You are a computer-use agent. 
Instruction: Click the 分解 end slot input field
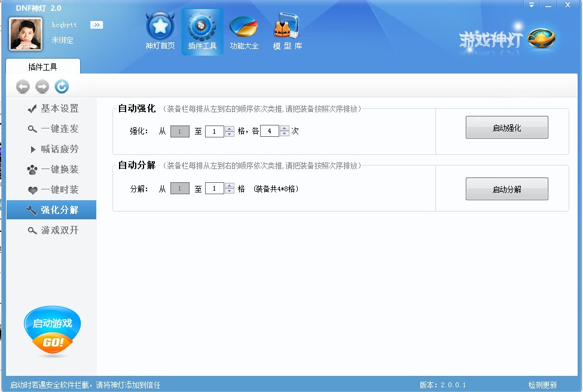coord(215,188)
